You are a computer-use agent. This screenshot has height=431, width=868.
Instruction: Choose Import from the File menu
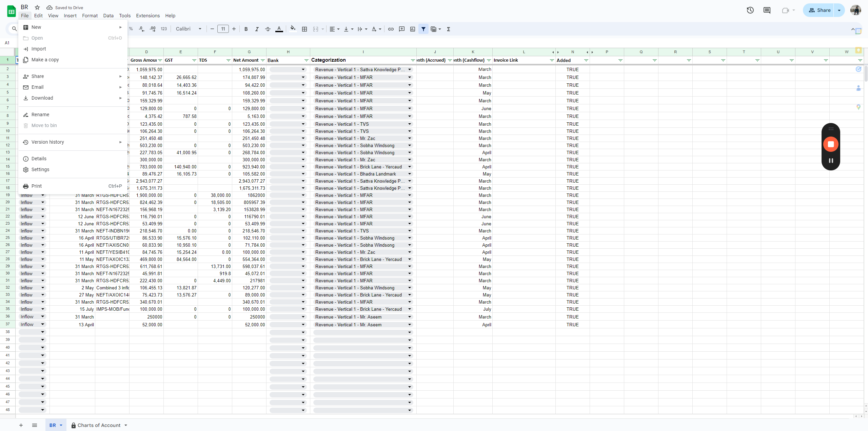(x=73, y=49)
